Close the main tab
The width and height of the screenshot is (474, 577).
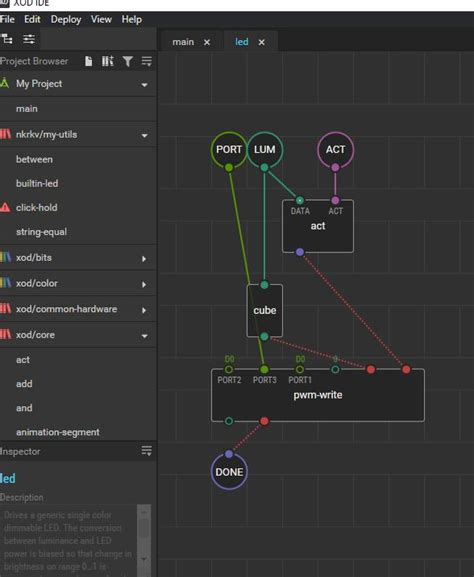[x=207, y=42]
